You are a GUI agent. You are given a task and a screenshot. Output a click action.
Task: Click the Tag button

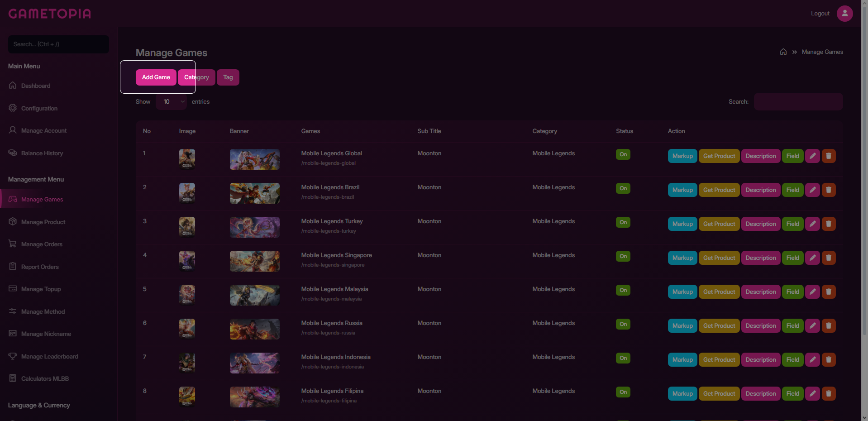[x=228, y=77]
